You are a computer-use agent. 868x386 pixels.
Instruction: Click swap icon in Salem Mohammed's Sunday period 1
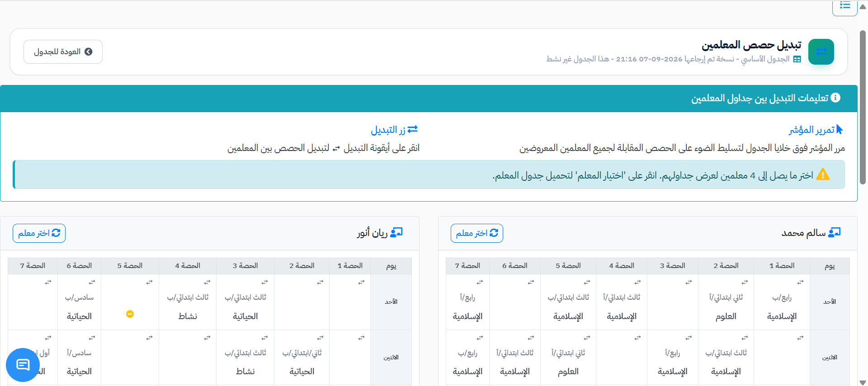coord(800,282)
